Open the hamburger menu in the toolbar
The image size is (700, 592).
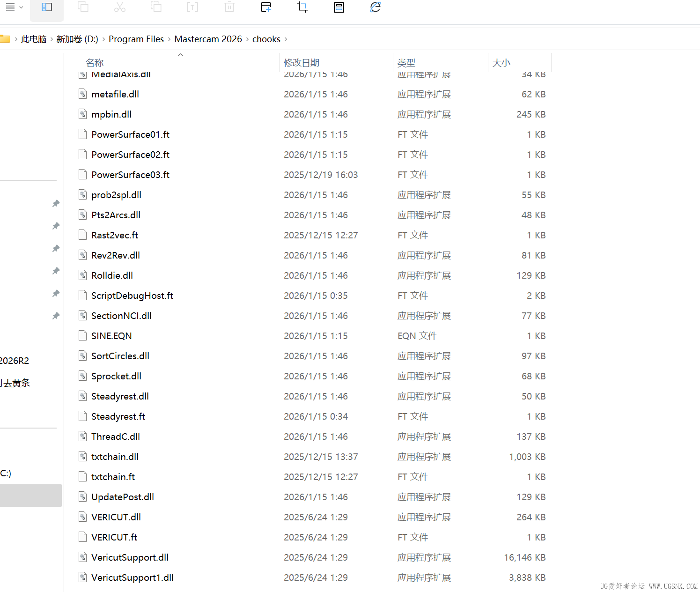tap(10, 7)
